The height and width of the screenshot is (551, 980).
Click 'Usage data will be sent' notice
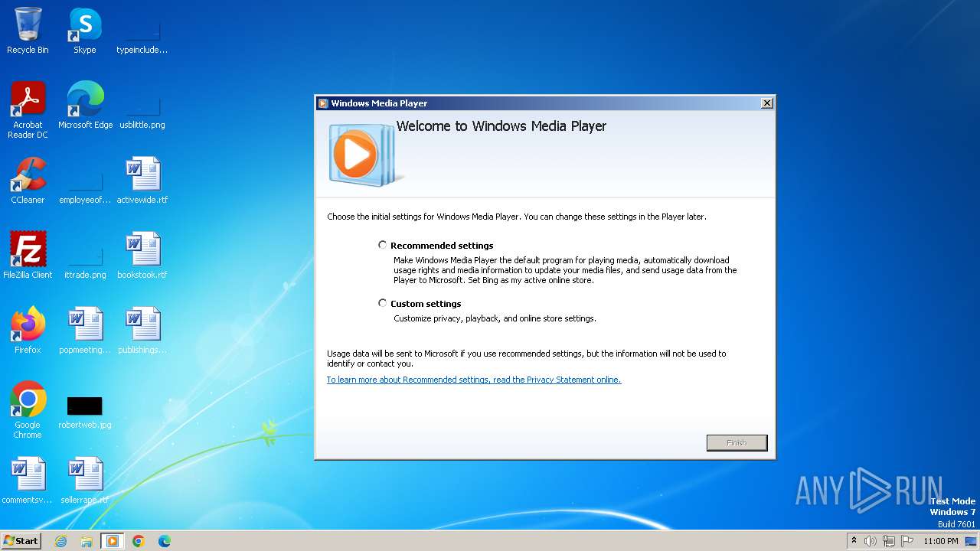click(527, 358)
